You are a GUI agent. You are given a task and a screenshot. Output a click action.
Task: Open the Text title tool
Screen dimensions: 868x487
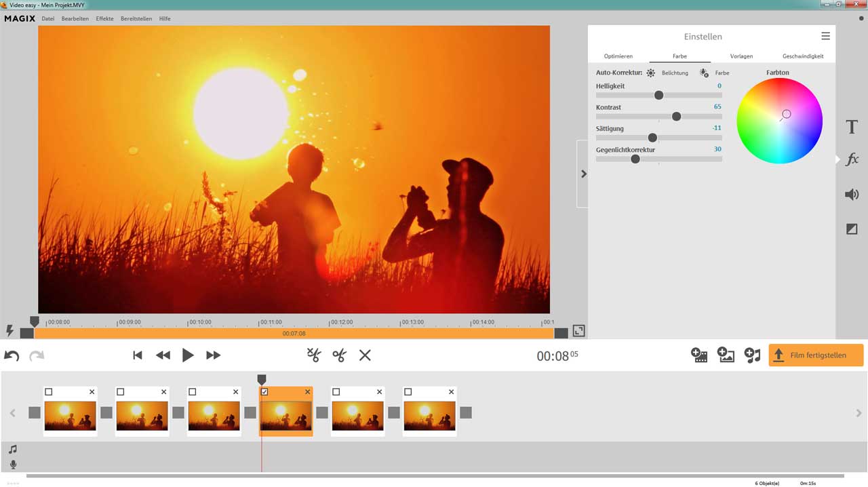[852, 127]
